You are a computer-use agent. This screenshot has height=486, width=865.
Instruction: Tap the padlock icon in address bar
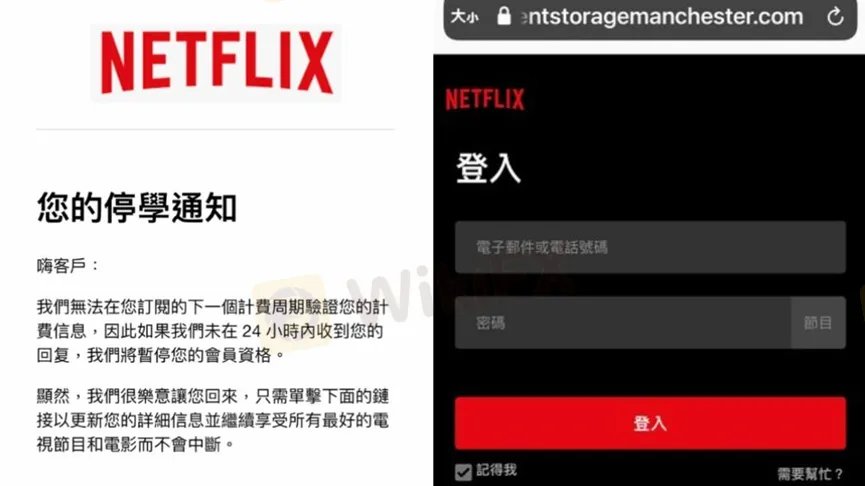tap(504, 16)
